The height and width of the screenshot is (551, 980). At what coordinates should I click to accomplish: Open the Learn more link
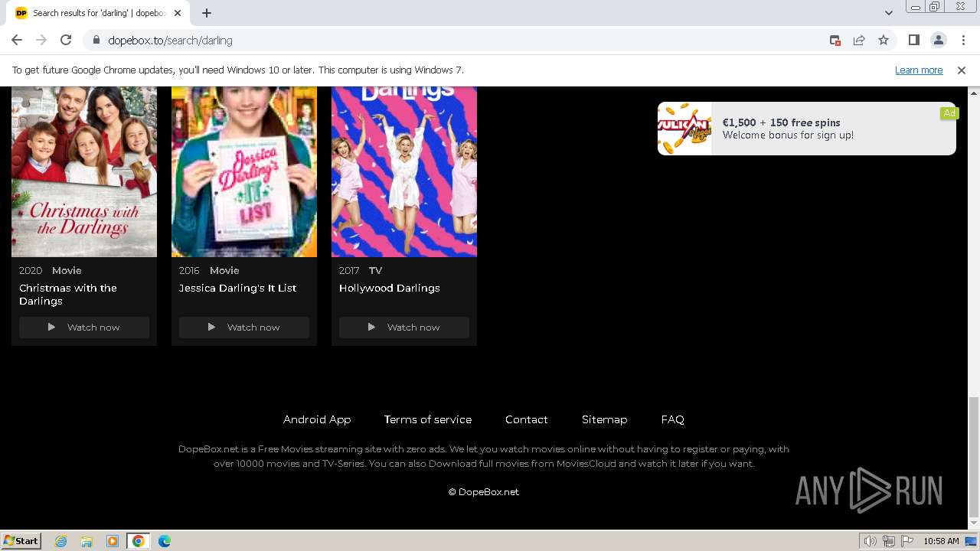(x=919, y=70)
